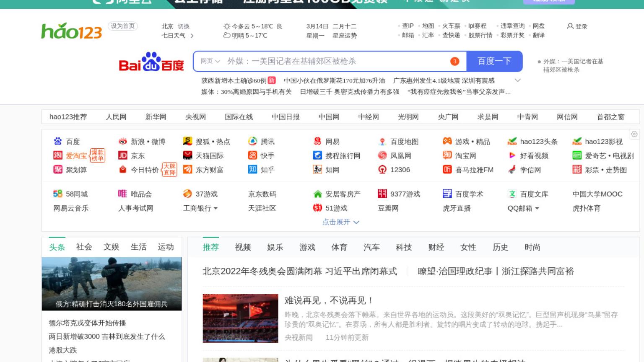Open the 火车票 quick link
644x362 pixels.
click(x=451, y=26)
